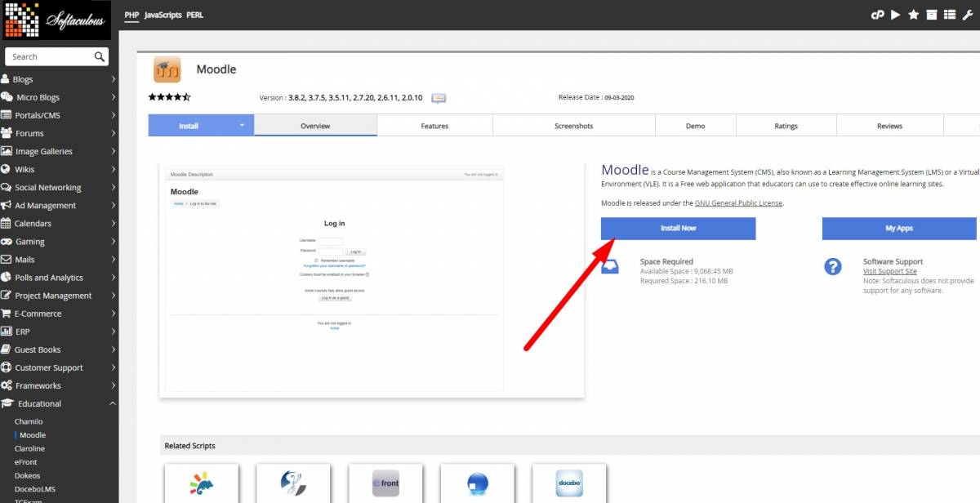Image resolution: width=980 pixels, height=503 pixels.
Task: Open the task list icon in header
Action: tap(949, 15)
